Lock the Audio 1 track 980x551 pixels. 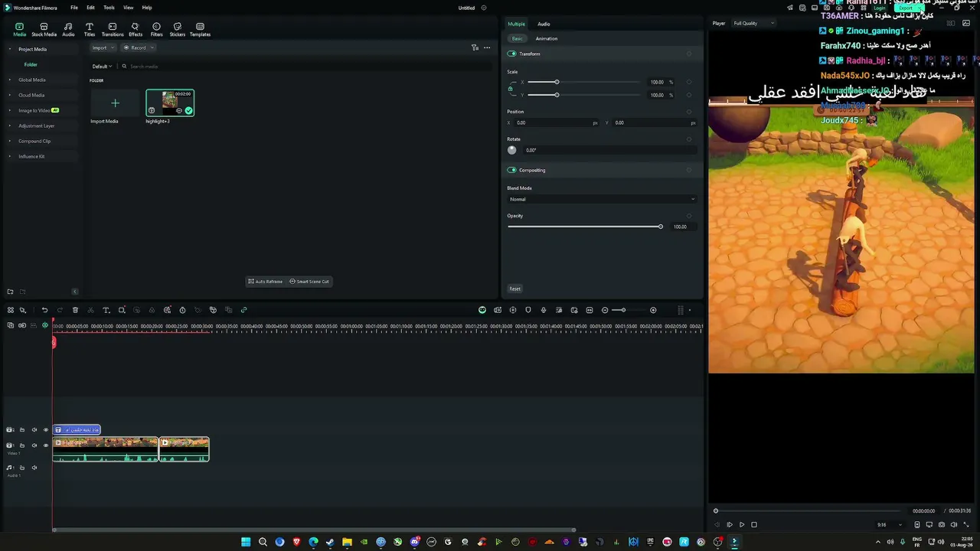click(22, 468)
